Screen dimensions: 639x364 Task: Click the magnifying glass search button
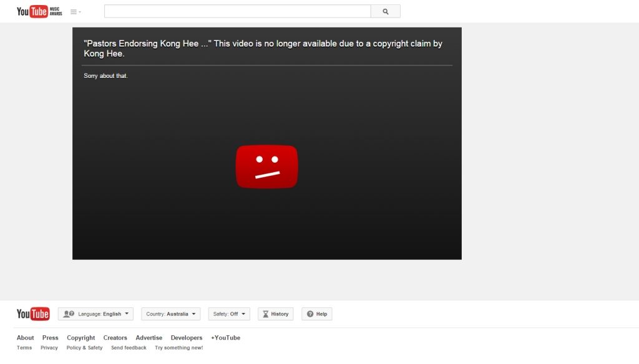point(386,11)
